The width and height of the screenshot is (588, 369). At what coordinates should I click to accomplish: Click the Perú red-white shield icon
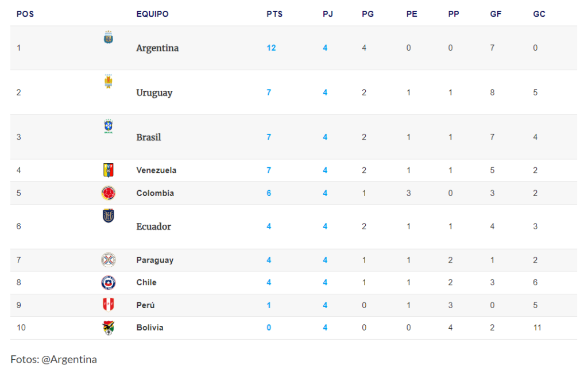(109, 305)
